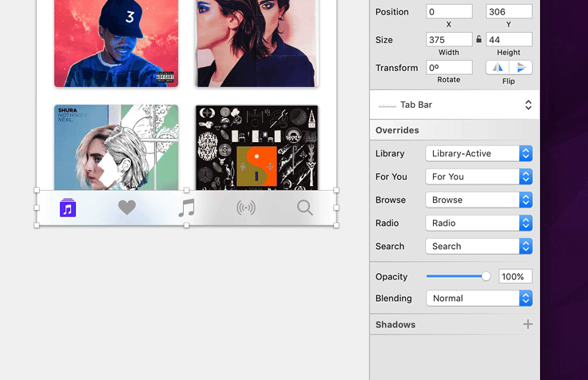The height and width of the screenshot is (380, 588).
Task: Click the magnifying glass Search icon
Action: 305,208
